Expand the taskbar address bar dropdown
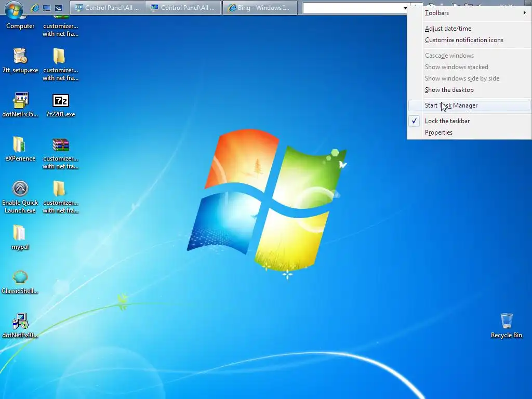Image resolution: width=532 pixels, height=399 pixels. pos(405,8)
